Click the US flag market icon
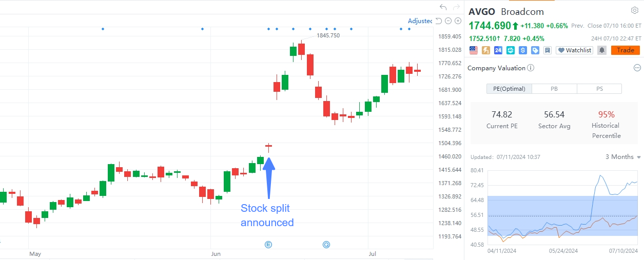 pyautogui.click(x=473, y=50)
